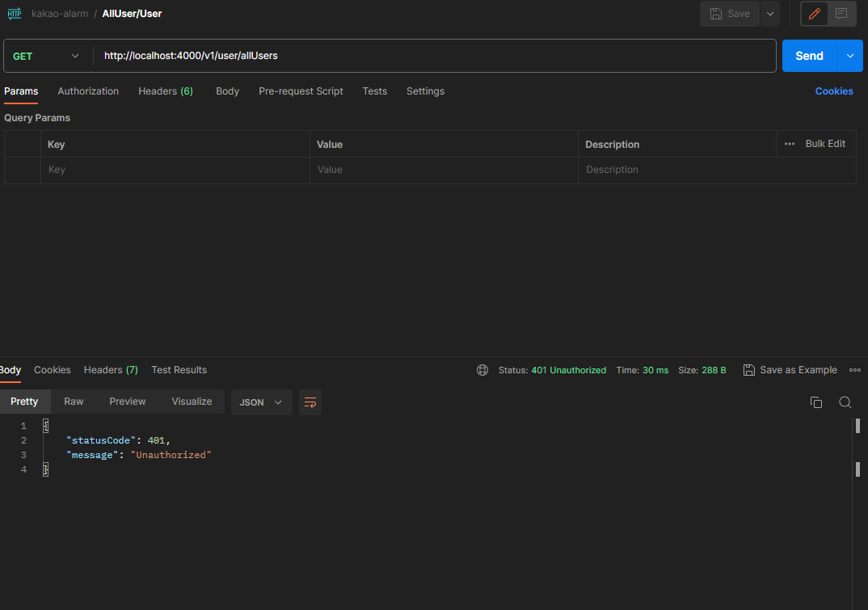The height and width of the screenshot is (610, 868).
Task: Open the request Body tab
Action: tap(228, 91)
